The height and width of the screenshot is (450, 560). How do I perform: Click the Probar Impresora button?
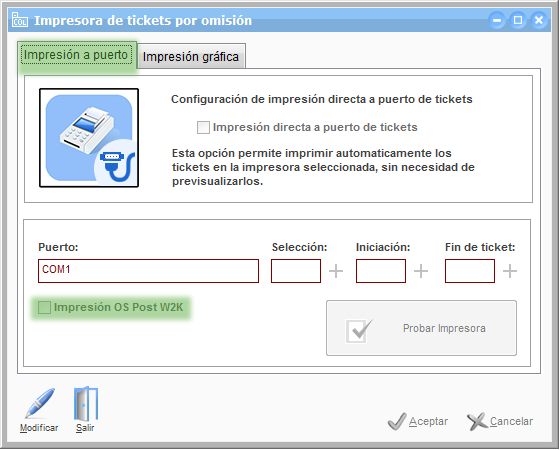[x=421, y=328]
